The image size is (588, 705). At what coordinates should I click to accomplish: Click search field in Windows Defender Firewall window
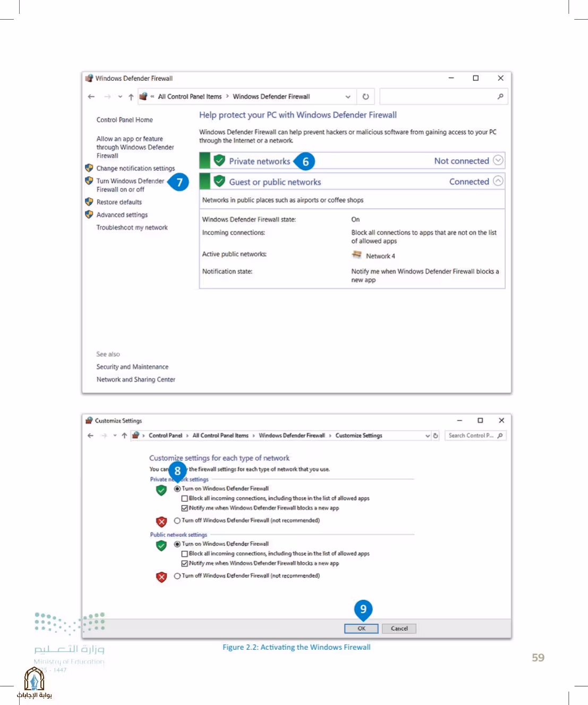pyautogui.click(x=444, y=97)
